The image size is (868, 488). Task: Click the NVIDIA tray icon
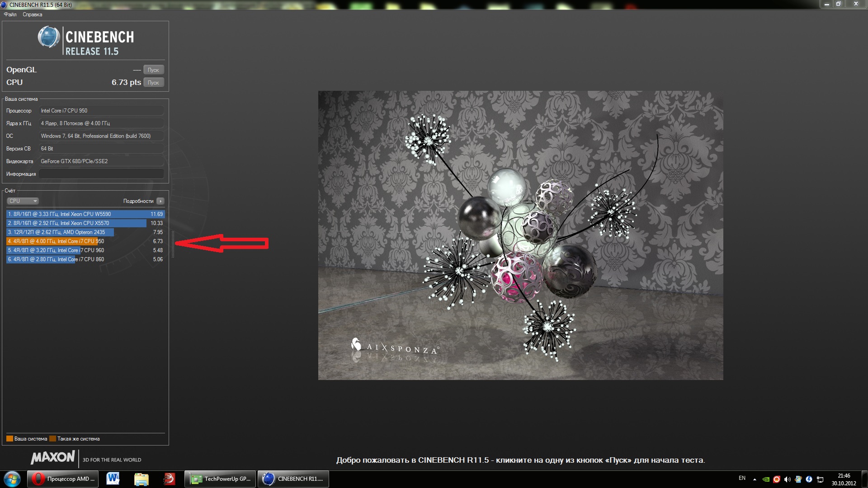[766, 479]
